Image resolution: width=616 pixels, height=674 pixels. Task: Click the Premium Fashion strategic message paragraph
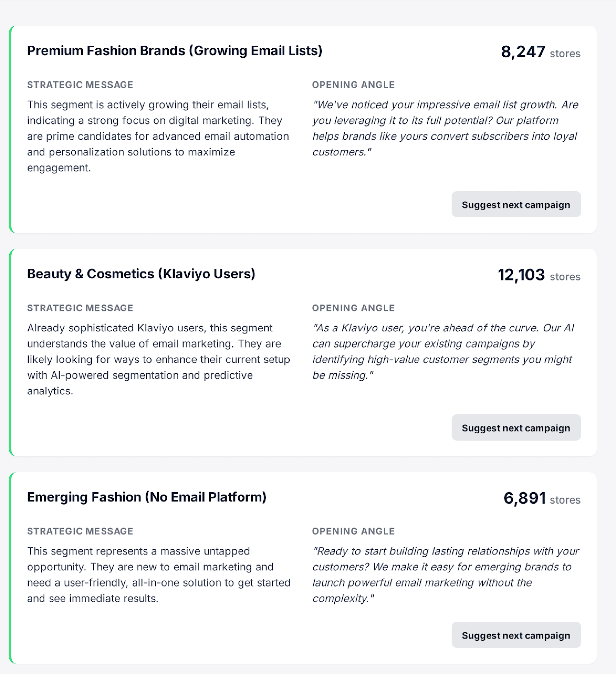(158, 136)
